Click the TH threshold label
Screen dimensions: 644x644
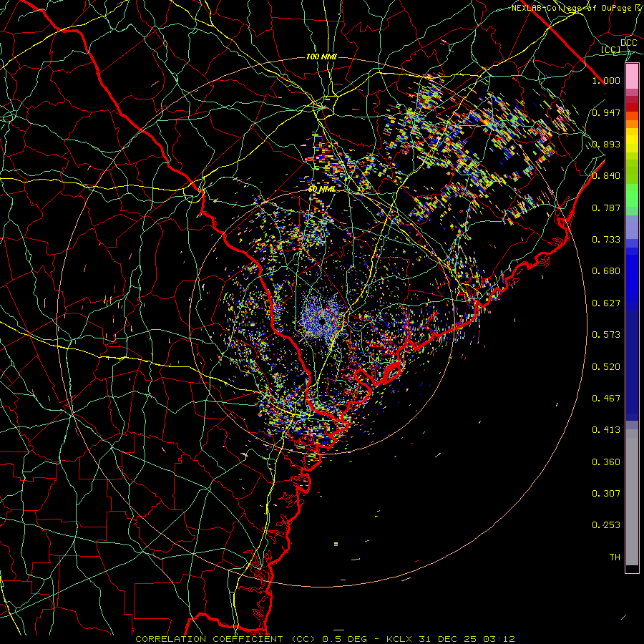pyautogui.click(x=615, y=557)
